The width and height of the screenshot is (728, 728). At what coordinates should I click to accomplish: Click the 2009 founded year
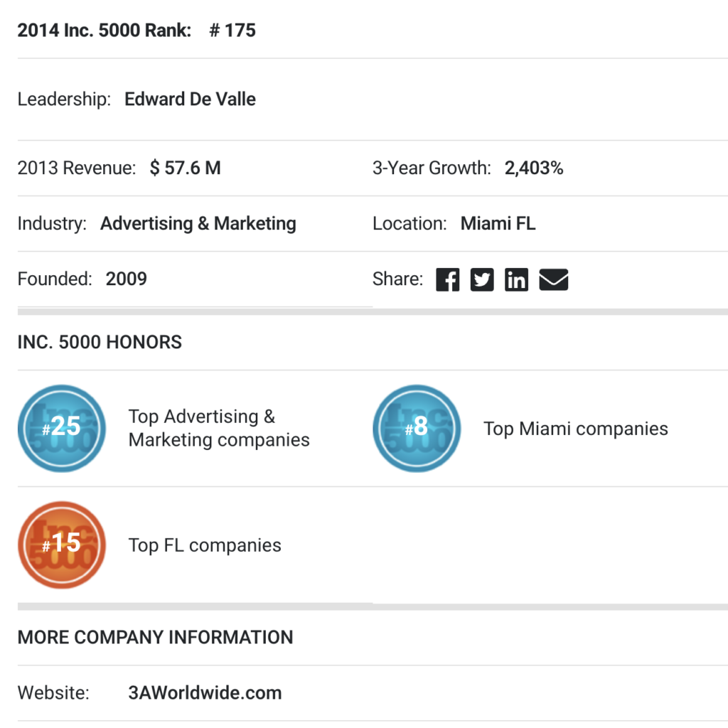point(126,279)
